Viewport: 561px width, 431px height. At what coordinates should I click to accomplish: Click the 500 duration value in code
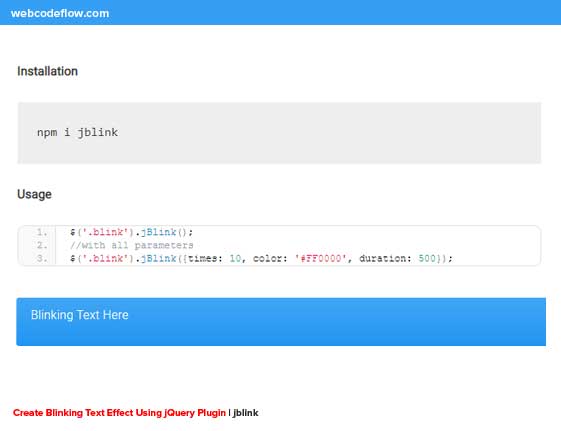(427, 258)
